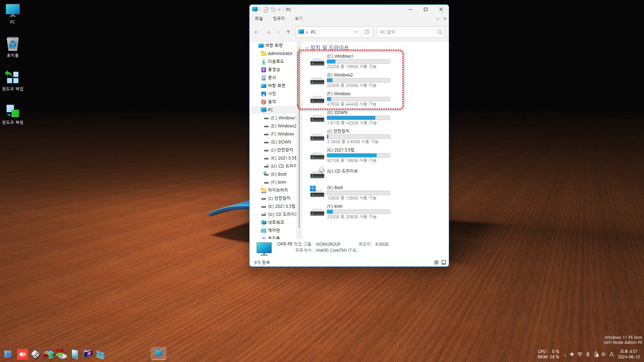Click the clock showing 오후 4:57

coord(629,352)
